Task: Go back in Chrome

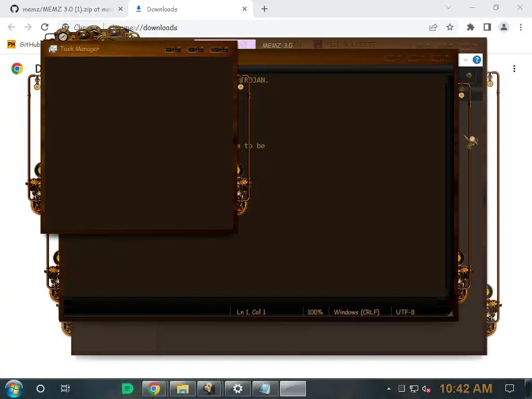Action: click(x=11, y=27)
